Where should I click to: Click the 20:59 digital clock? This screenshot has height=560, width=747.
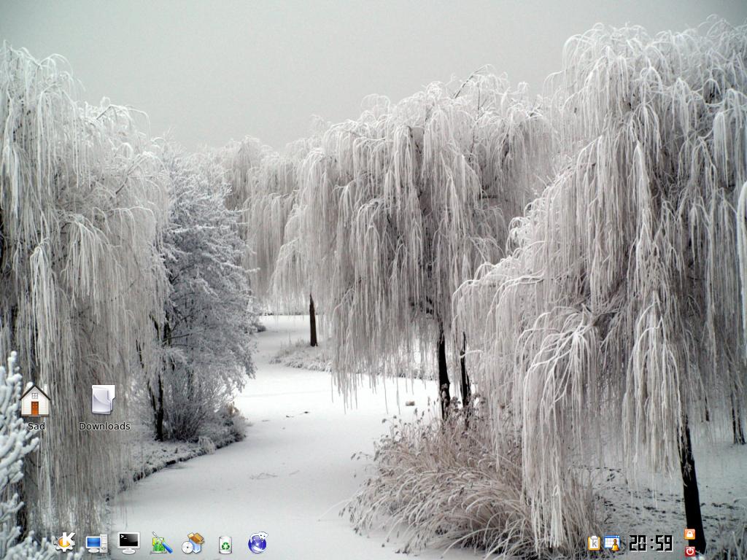[651, 542]
